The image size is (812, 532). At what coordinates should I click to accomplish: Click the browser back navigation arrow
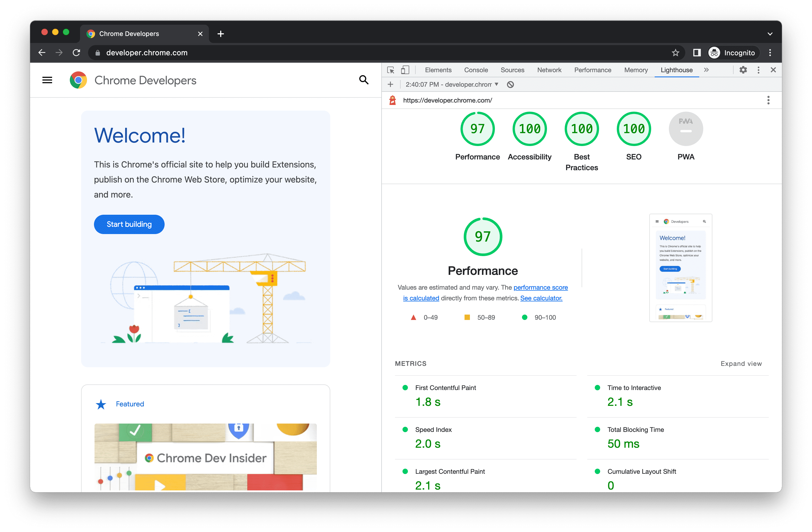42,53
